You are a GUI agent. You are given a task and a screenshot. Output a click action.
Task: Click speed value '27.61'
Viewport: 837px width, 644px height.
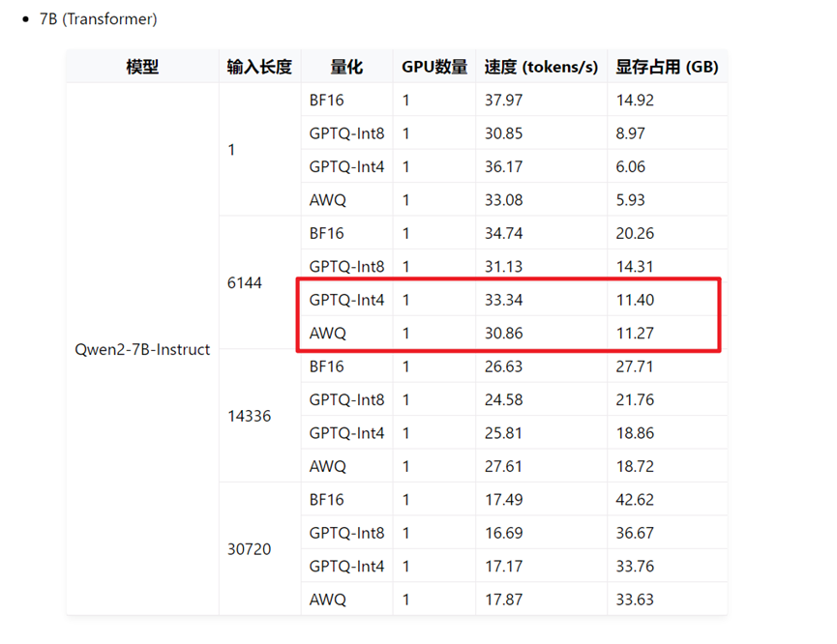503,466
